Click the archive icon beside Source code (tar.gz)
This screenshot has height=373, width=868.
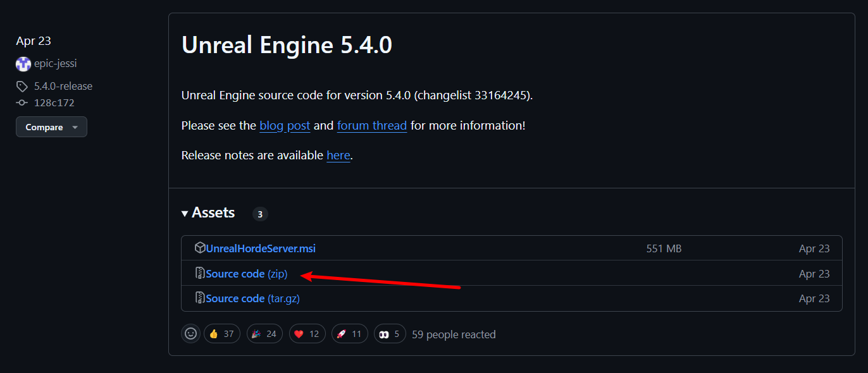pos(200,298)
